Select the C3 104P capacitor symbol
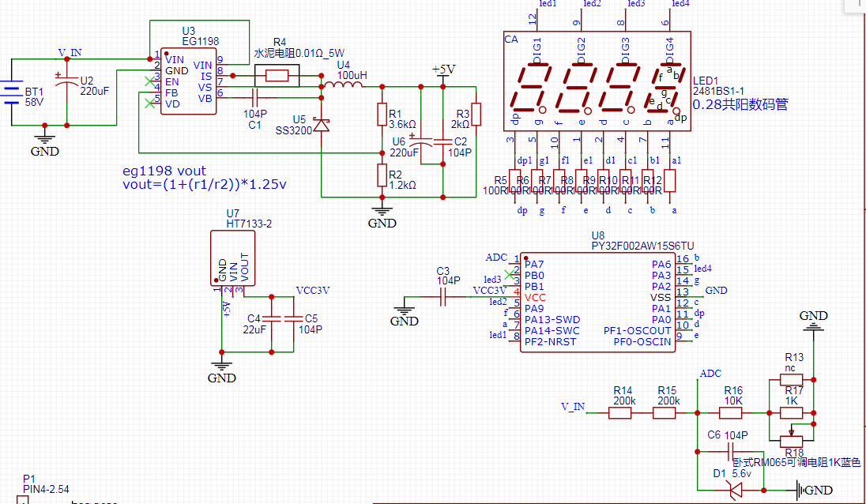 (x=443, y=297)
